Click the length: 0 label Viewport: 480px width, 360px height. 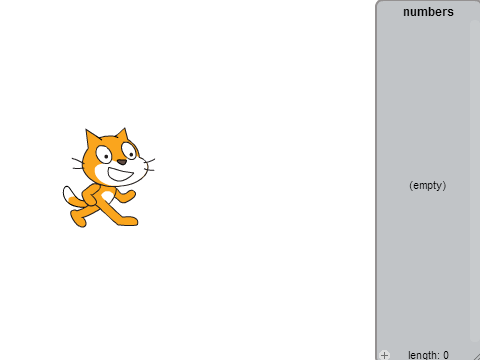pos(428,355)
